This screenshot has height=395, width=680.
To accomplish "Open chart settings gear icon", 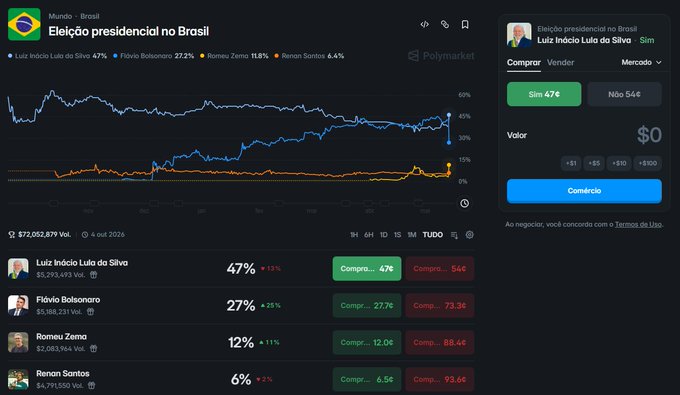I will 470,235.
